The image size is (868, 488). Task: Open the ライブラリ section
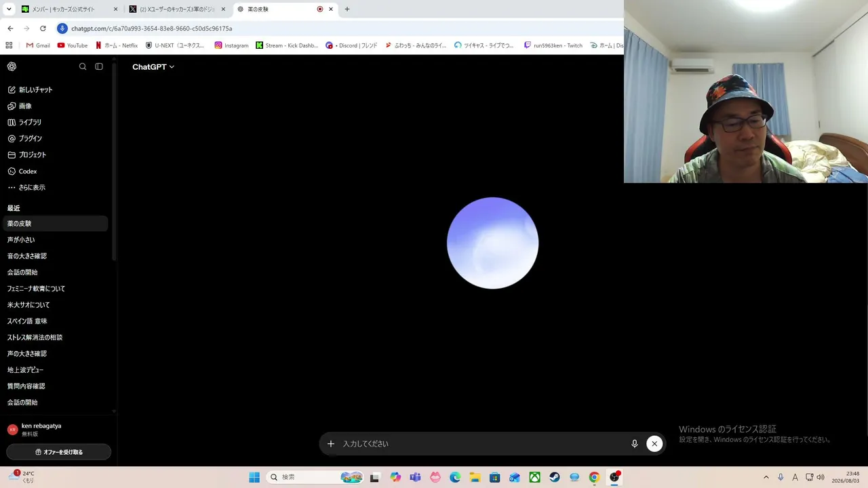56,122
